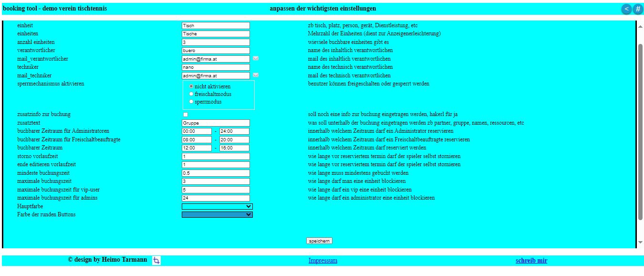644x276 pixels.
Task: Click the speichern button
Action: [319, 241]
